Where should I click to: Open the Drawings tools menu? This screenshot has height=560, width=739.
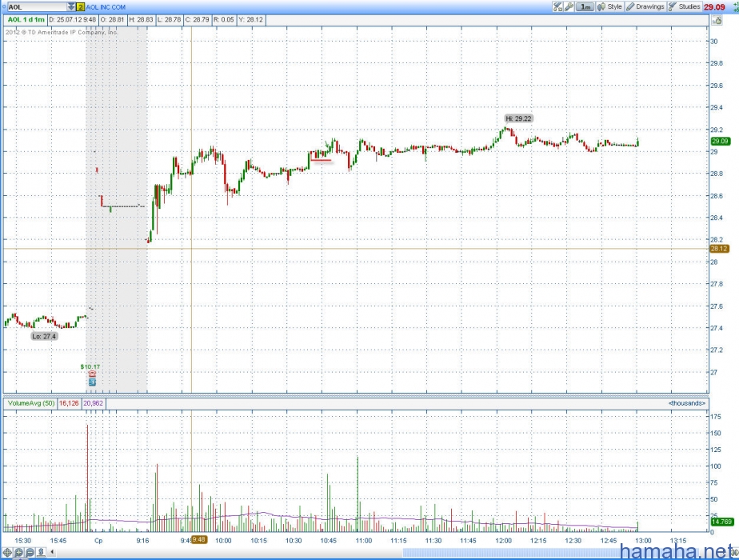[x=645, y=6]
